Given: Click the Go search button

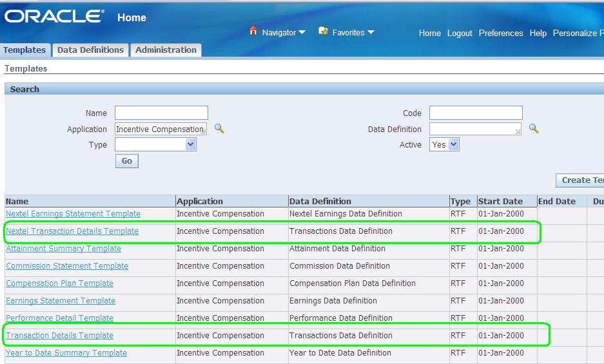Looking at the screenshot, I should pos(127,161).
